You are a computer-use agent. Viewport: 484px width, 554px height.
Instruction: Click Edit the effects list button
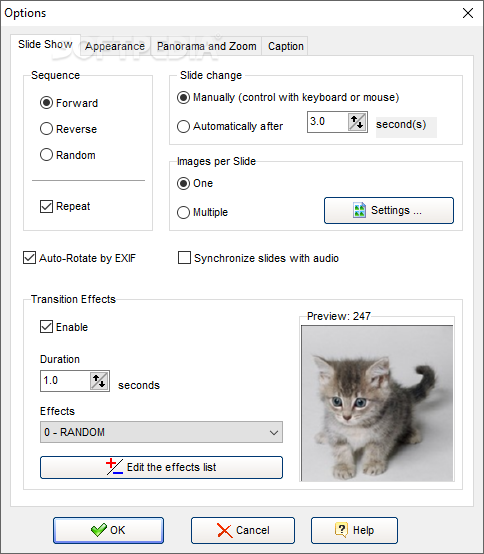pos(161,467)
